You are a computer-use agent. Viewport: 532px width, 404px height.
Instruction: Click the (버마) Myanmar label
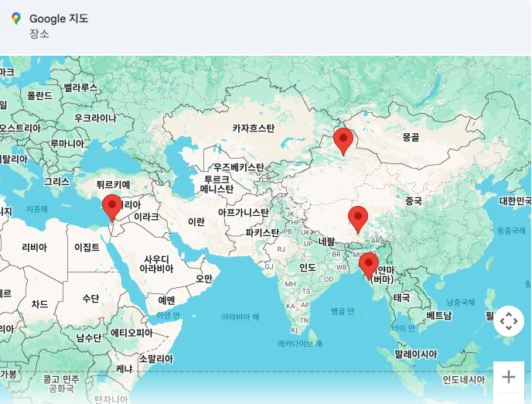382,279
